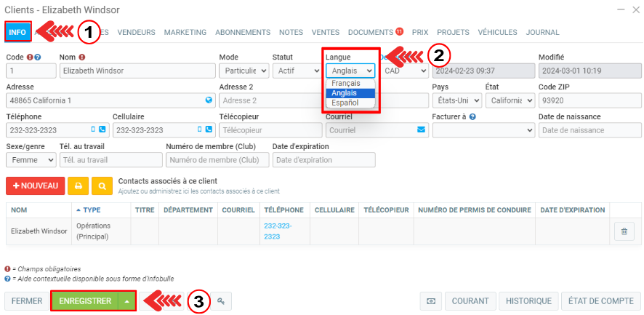Expand the Enregistrer button arrow menu

click(x=127, y=301)
